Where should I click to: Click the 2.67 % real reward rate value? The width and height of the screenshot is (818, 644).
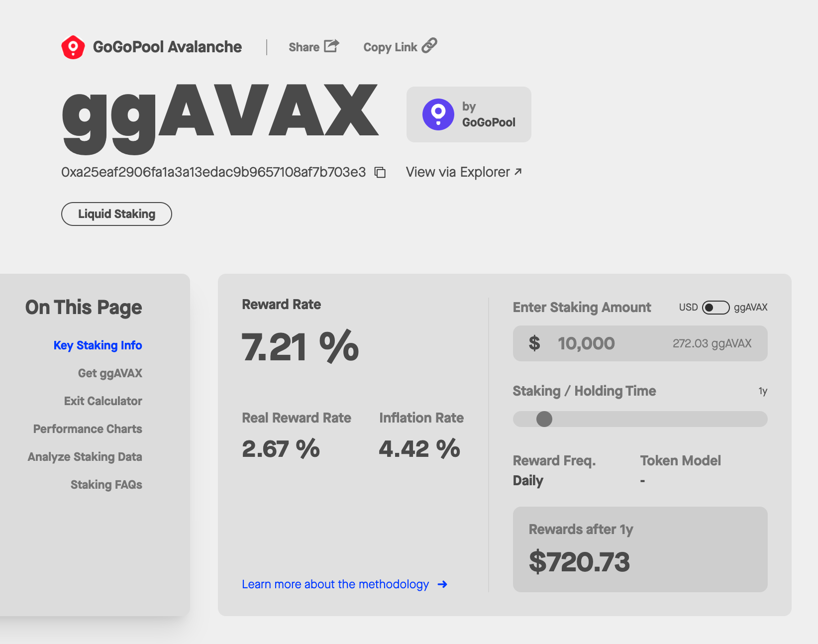tap(281, 448)
